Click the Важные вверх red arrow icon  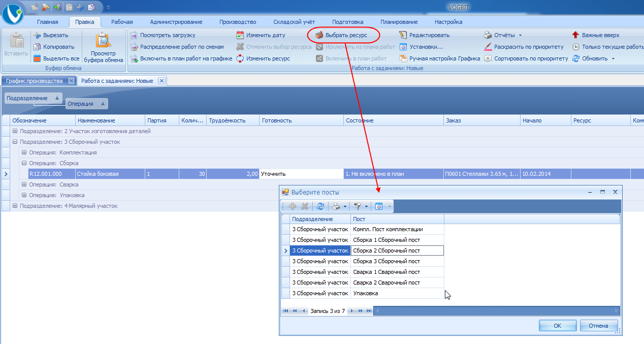pos(575,35)
